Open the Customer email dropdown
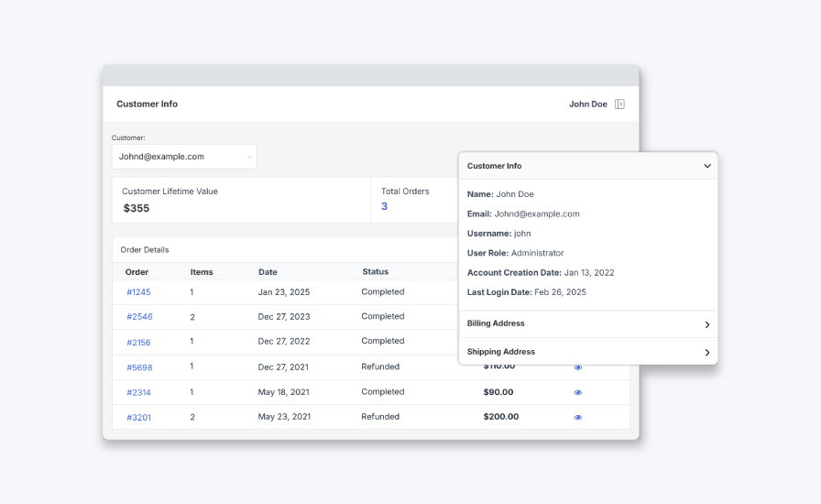The image size is (821, 504). [x=184, y=157]
